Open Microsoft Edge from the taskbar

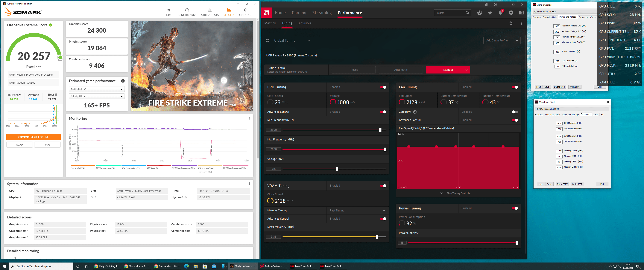186,266
